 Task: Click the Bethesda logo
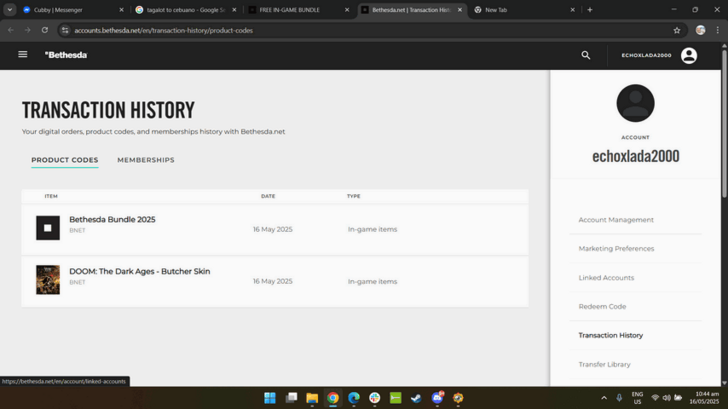pyautogui.click(x=66, y=55)
